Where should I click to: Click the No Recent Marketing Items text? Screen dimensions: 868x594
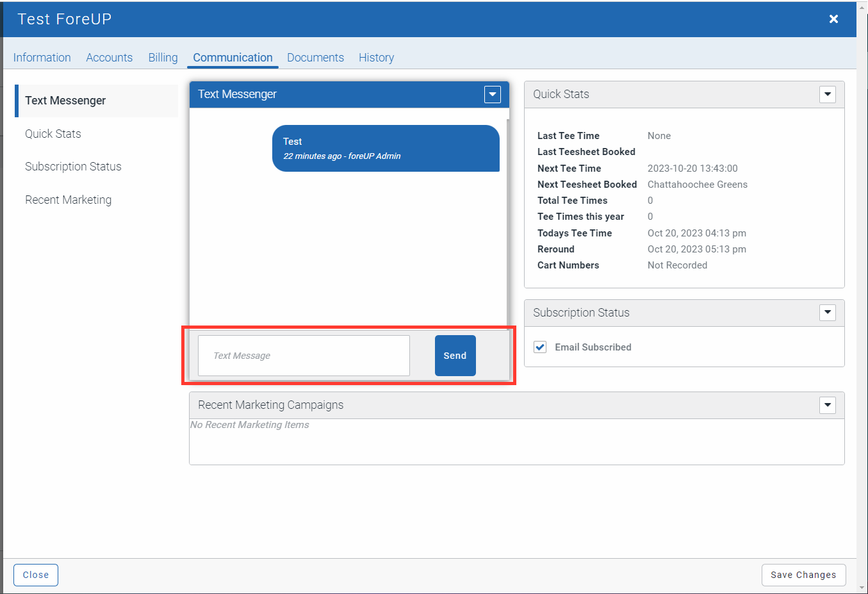[x=250, y=425]
